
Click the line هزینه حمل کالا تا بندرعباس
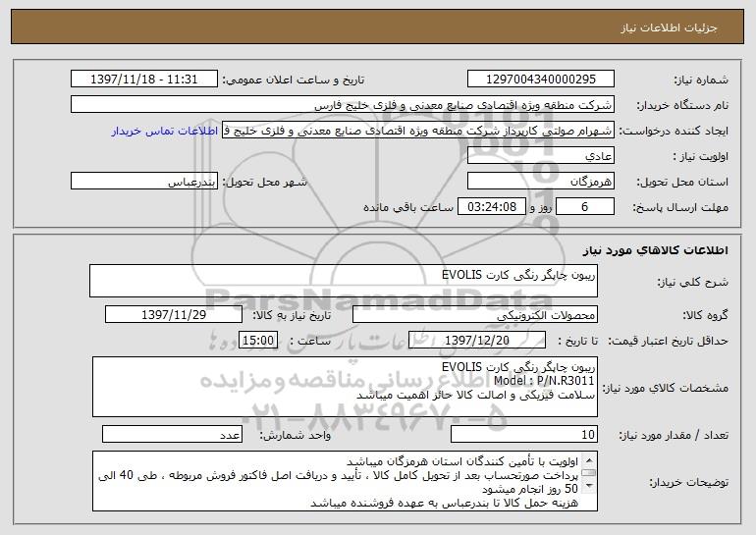[444, 503]
